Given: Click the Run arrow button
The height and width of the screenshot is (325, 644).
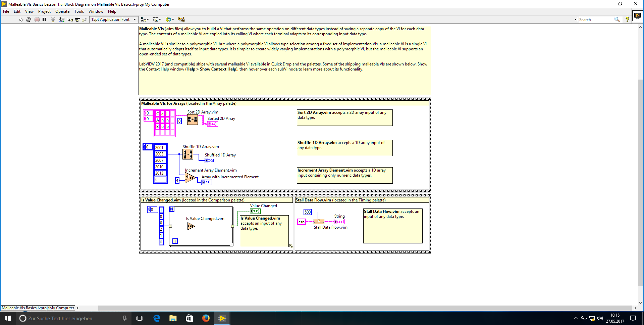Looking at the screenshot, I should [x=21, y=20].
